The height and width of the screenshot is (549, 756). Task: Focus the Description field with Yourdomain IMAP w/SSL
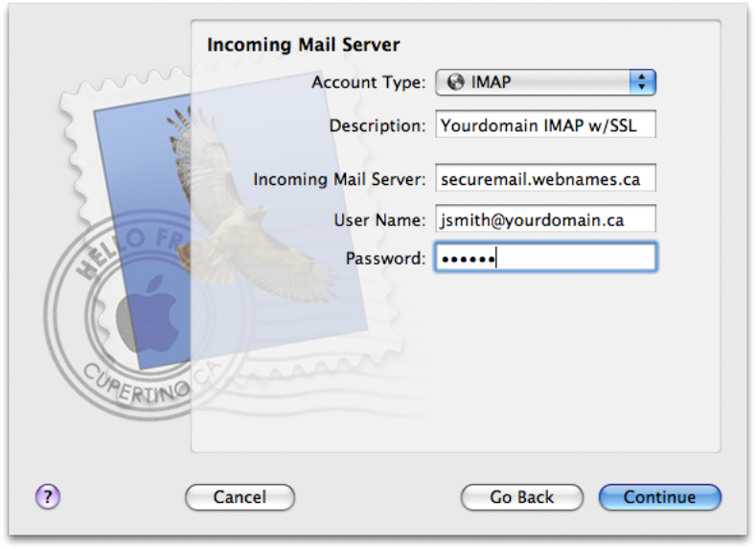[546, 125]
